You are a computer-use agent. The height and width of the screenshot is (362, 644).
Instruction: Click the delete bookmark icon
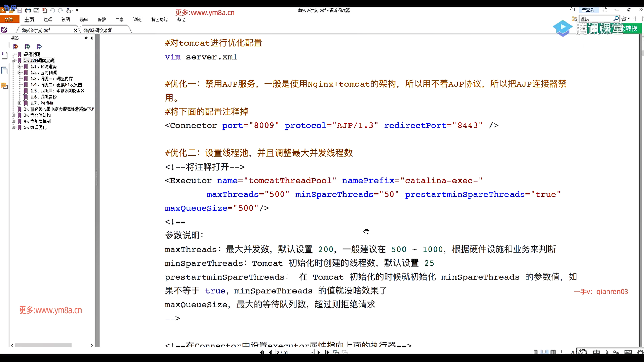click(15, 47)
